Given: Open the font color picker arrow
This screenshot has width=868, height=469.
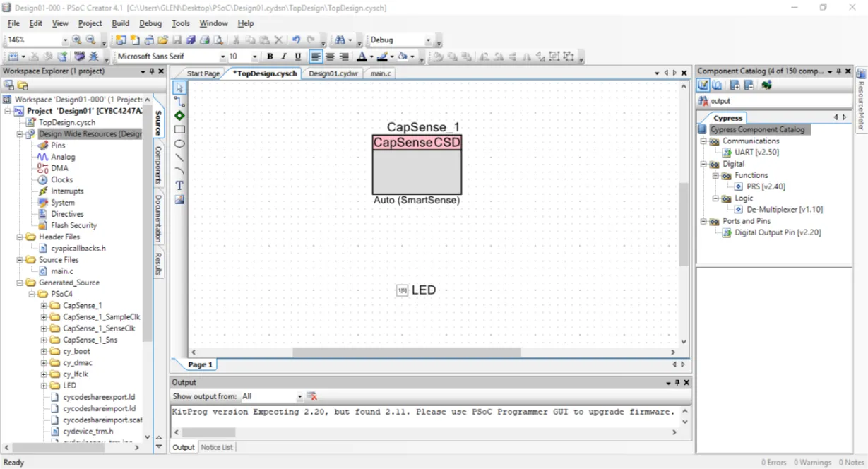Looking at the screenshot, I should click(x=371, y=57).
